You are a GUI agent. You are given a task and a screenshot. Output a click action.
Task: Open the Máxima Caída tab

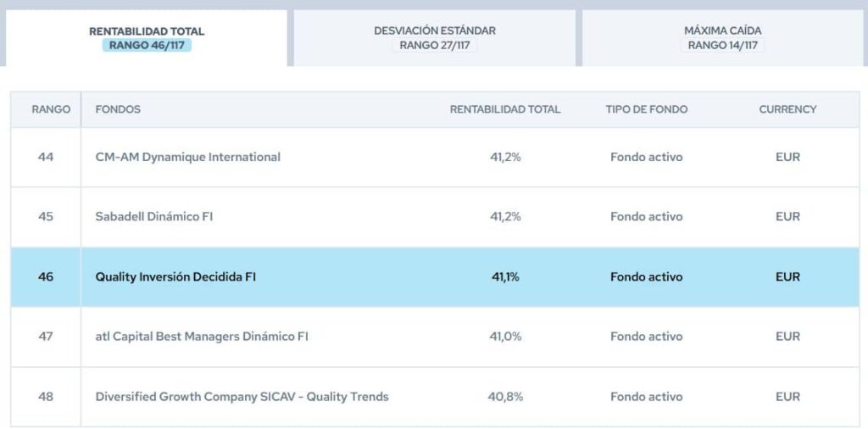[722, 37]
